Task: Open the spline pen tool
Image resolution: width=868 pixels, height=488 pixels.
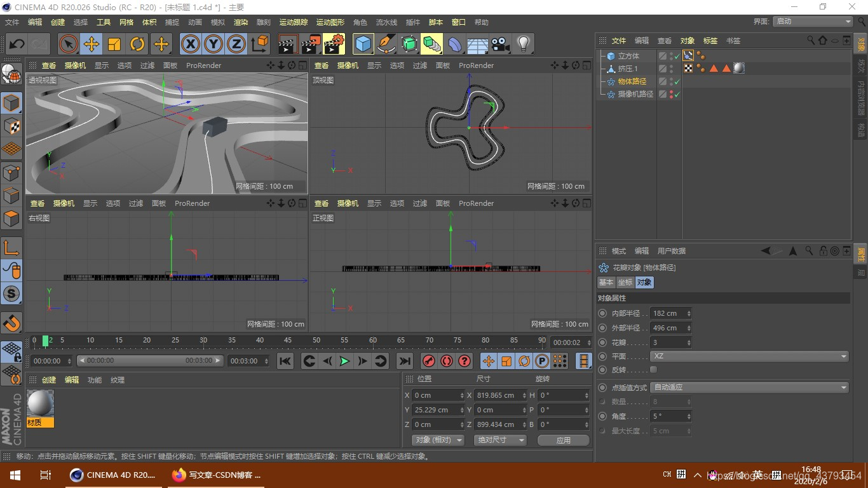Action: pyautogui.click(x=386, y=44)
